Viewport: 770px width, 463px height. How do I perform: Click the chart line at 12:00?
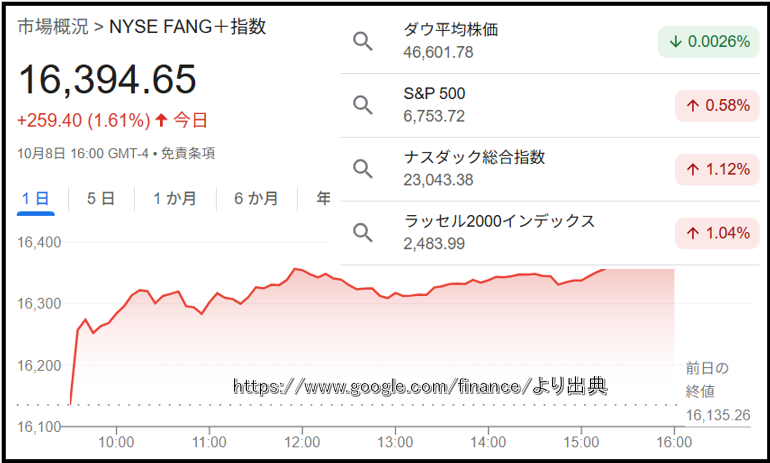tap(302, 269)
